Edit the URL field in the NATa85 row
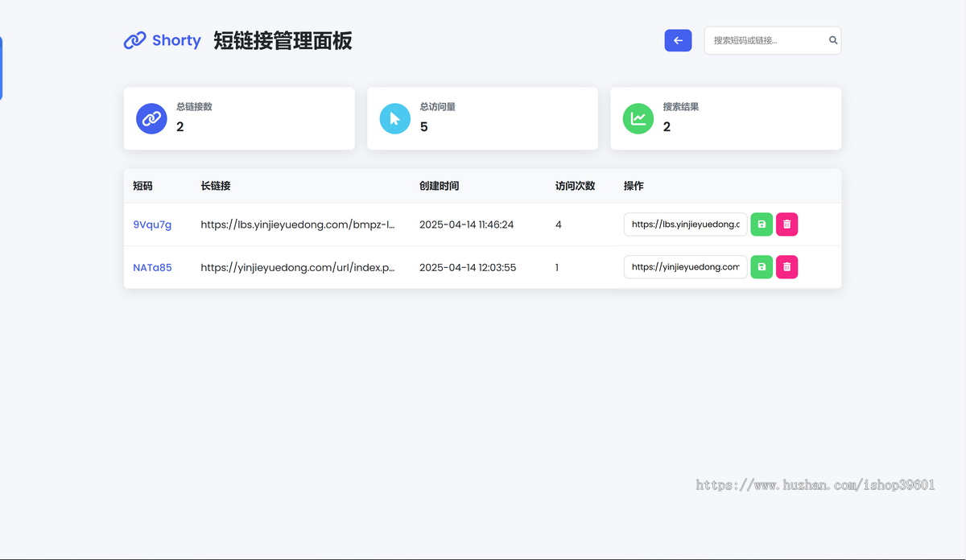The height and width of the screenshot is (560, 966). click(686, 267)
